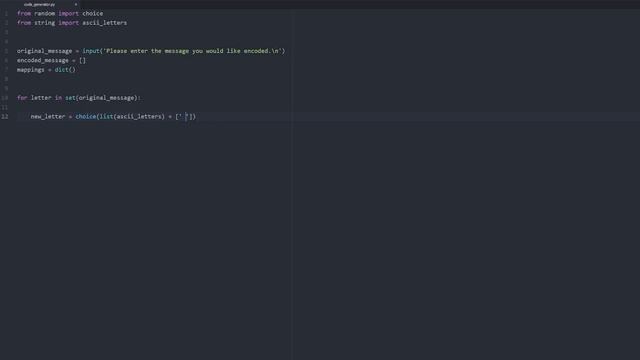Close the code_generator.py tab via its close dot
The height and width of the screenshot is (360, 640).
[x=76, y=4]
